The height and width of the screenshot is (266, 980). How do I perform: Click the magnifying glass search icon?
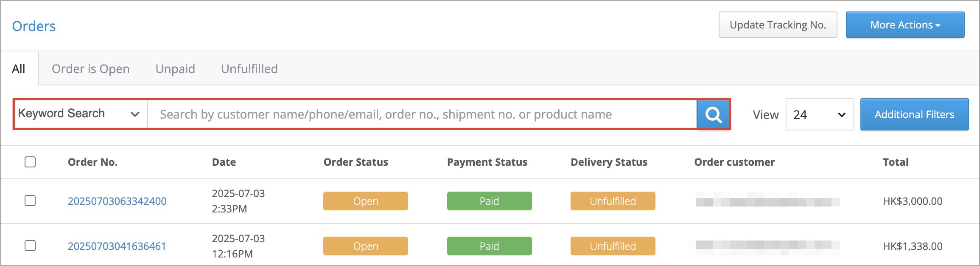coord(713,114)
